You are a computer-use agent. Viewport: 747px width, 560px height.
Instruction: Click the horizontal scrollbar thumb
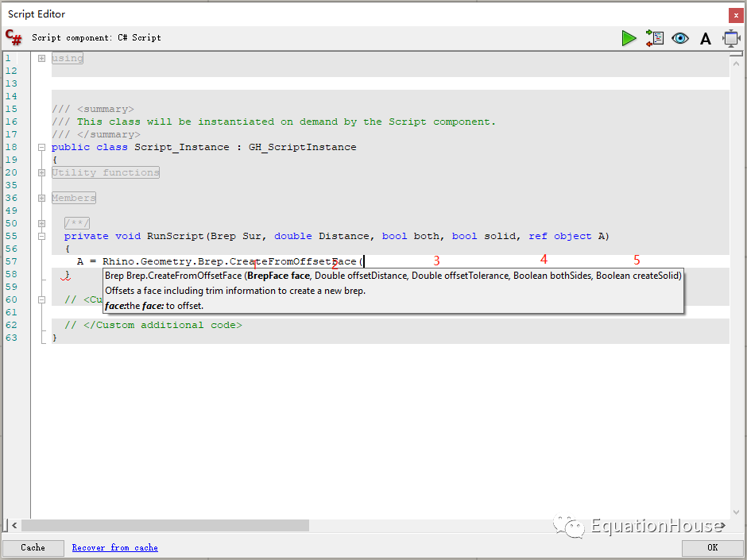click(x=165, y=525)
